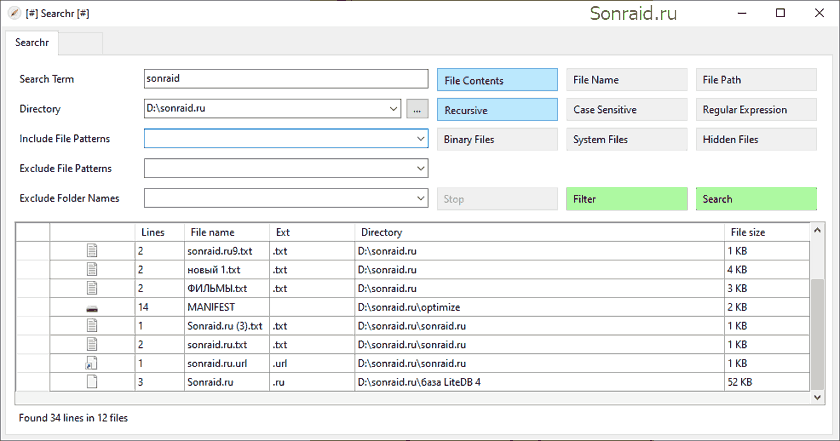
Task: Open the blank tab next to Searchr
Action: pyautogui.click(x=80, y=43)
